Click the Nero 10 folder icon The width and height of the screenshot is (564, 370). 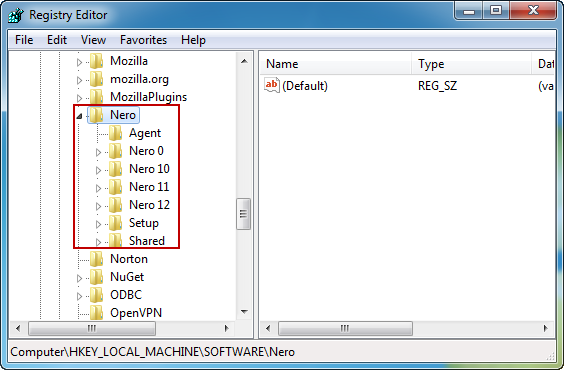pos(115,169)
